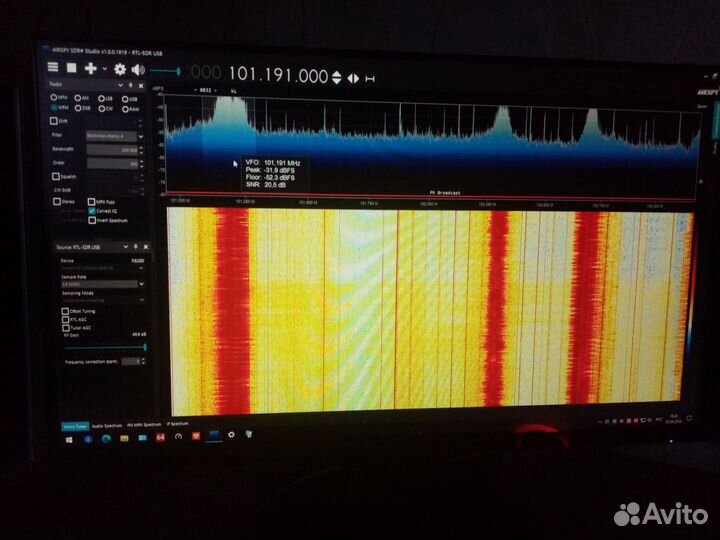Close the Radio panel
Image resolution: width=720 pixels, height=540 pixels.
[x=141, y=86]
